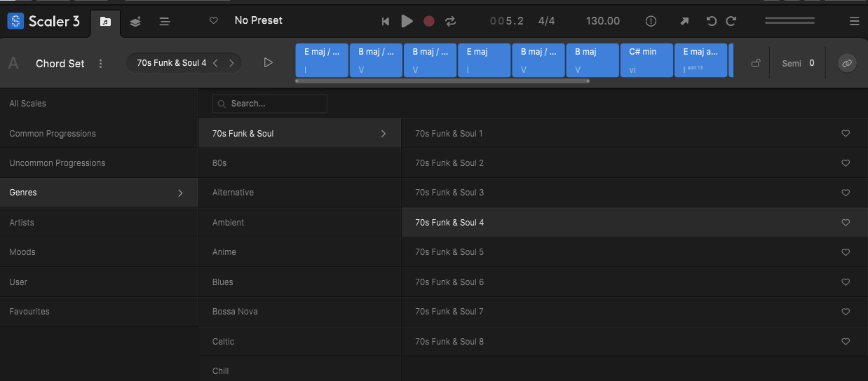868x381 pixels.
Task: Open the browser folder tab icon
Action: (105, 21)
